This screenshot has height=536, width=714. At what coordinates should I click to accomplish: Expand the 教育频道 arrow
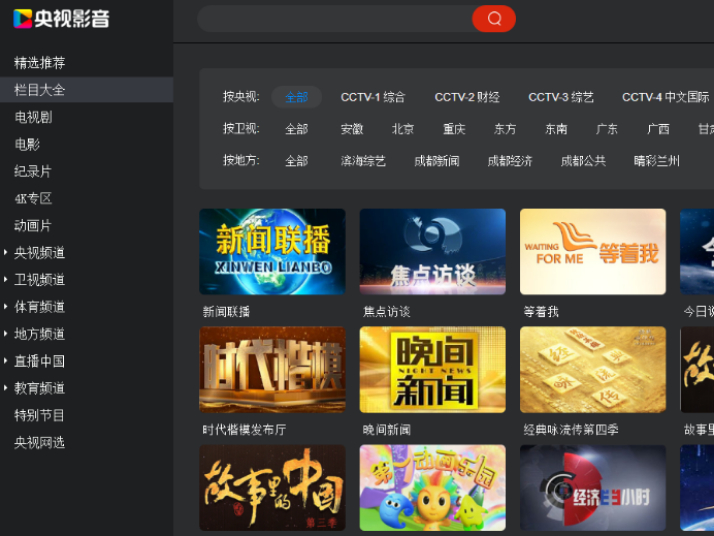[x=5, y=388]
